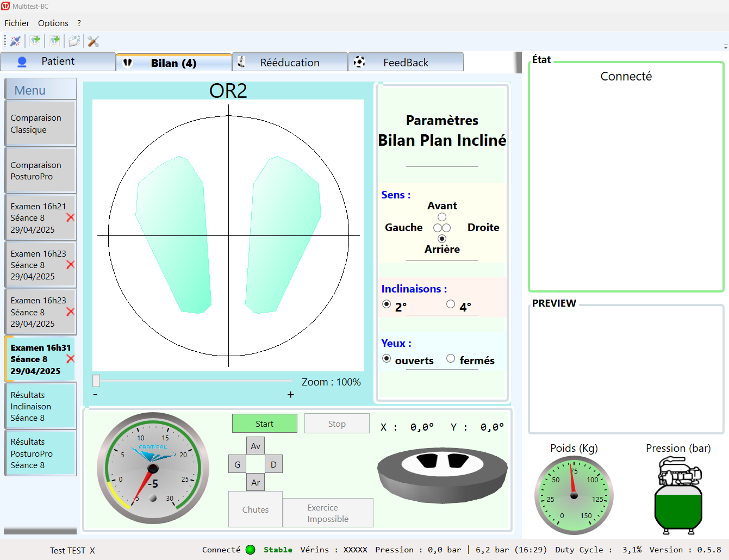
Task: Click the Duty Cycle : 3,1% status entry
Action: click(x=598, y=550)
